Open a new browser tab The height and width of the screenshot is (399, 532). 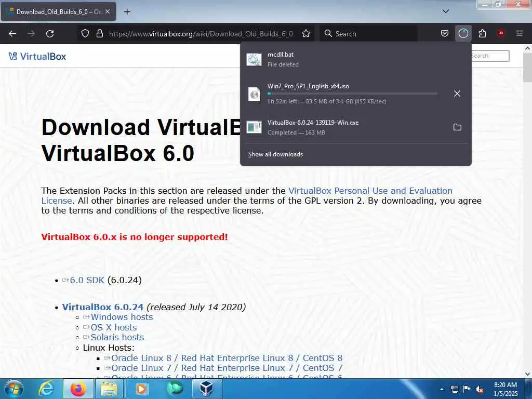tap(127, 12)
